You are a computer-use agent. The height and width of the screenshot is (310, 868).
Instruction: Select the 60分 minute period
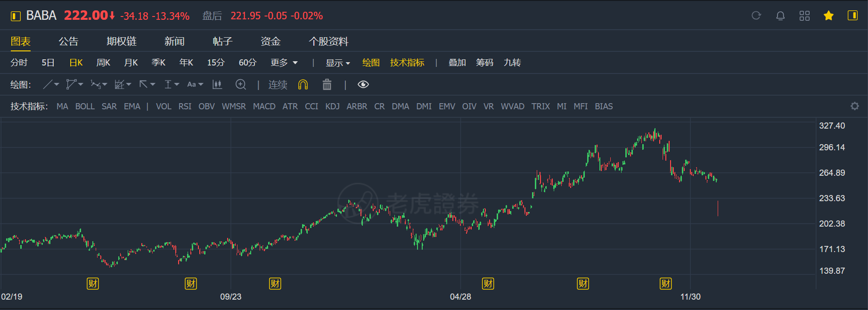click(247, 63)
